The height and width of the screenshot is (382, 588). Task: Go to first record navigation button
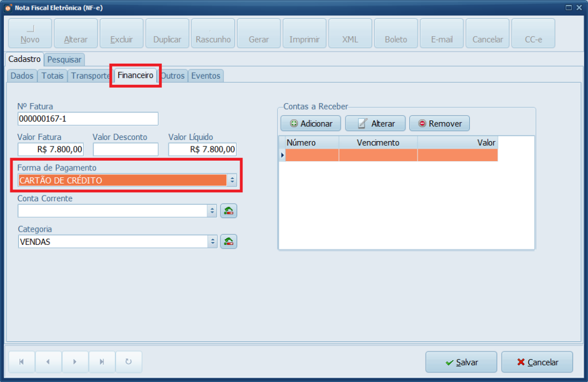click(x=22, y=362)
